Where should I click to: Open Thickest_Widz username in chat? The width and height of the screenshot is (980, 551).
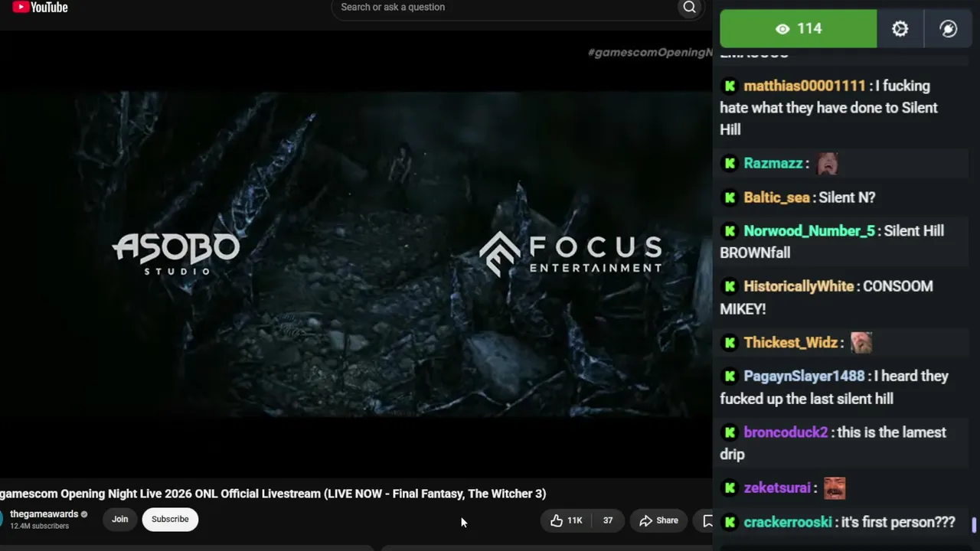(x=791, y=343)
